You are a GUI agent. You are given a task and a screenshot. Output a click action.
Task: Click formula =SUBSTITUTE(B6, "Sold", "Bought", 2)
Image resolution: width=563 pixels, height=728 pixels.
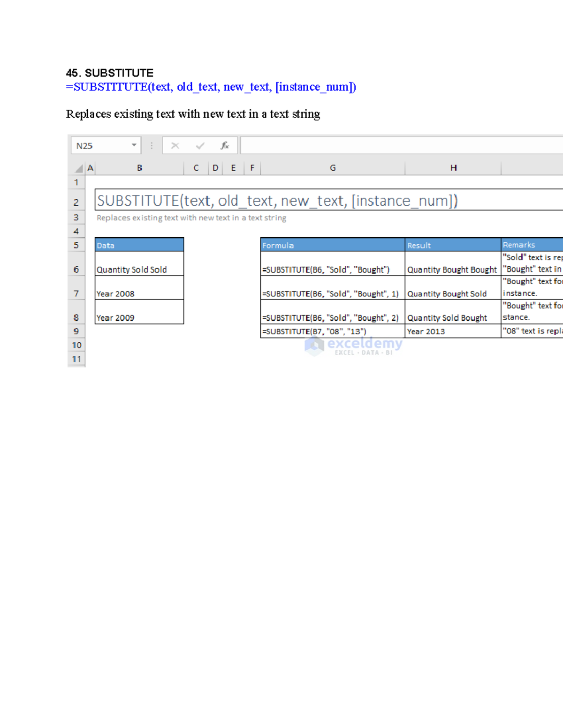click(333, 312)
